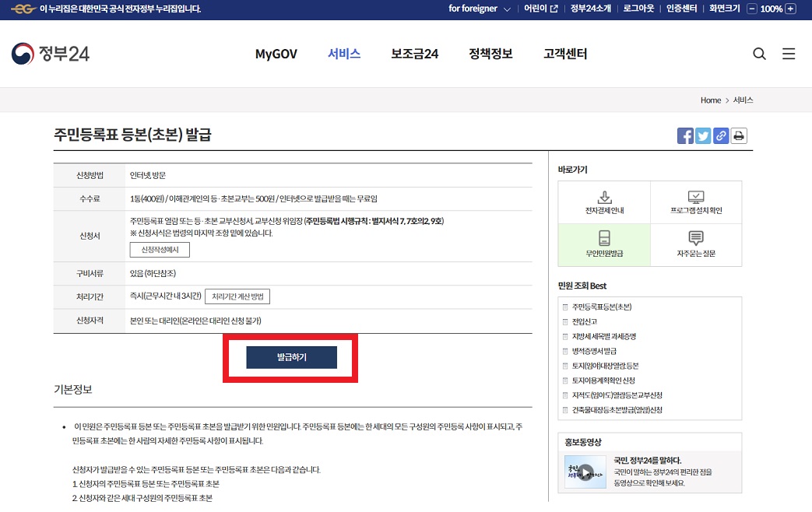Copy the page URL using the link icon

click(x=721, y=135)
